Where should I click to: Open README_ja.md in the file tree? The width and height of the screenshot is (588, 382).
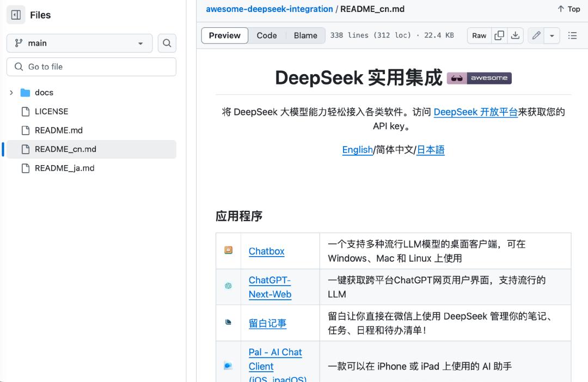pos(64,168)
